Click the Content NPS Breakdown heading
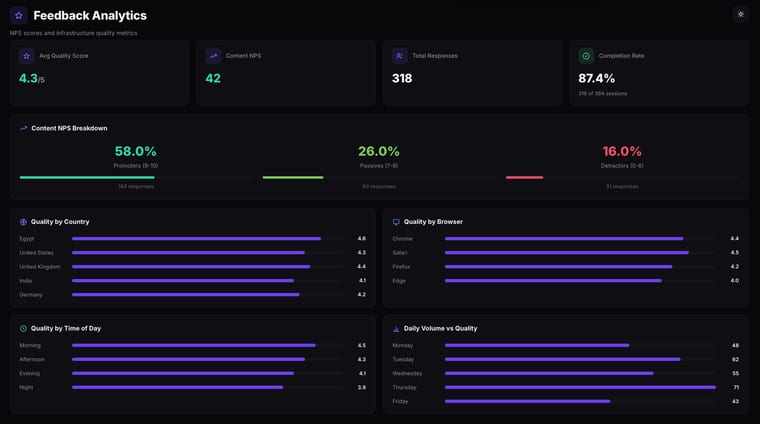Viewport: 760px width, 424px height. 69,128
